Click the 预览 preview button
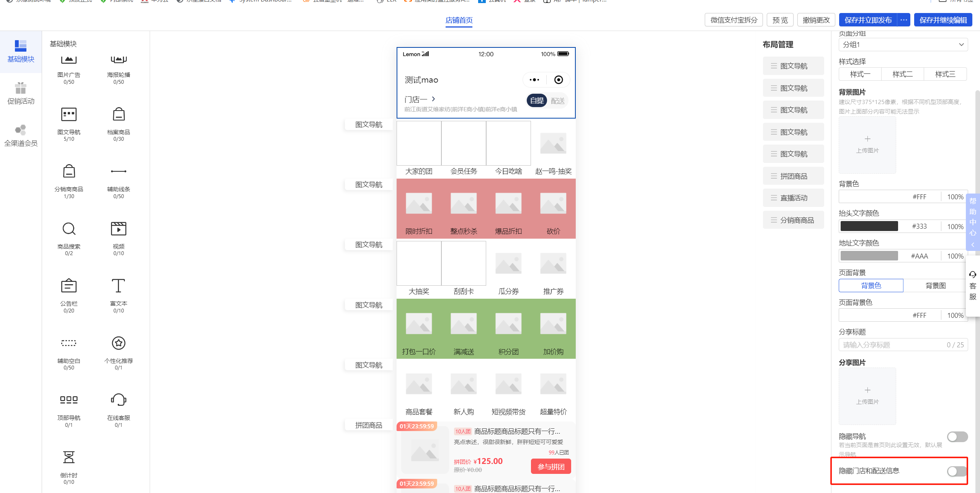Image resolution: width=980 pixels, height=493 pixels. [780, 20]
